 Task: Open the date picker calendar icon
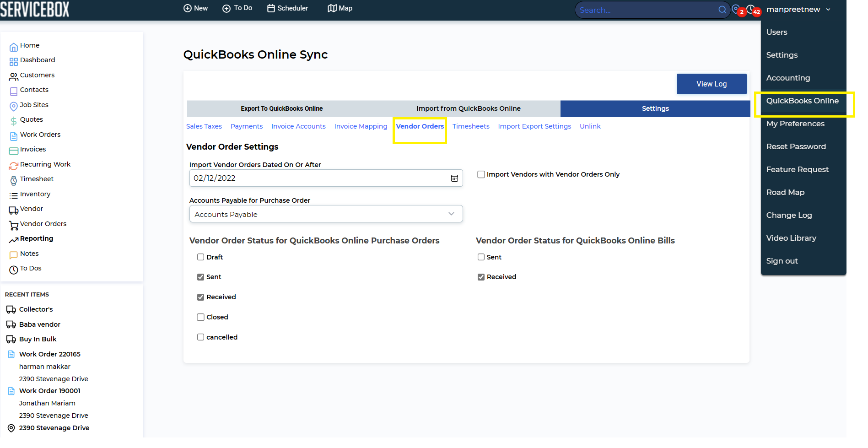[454, 178]
